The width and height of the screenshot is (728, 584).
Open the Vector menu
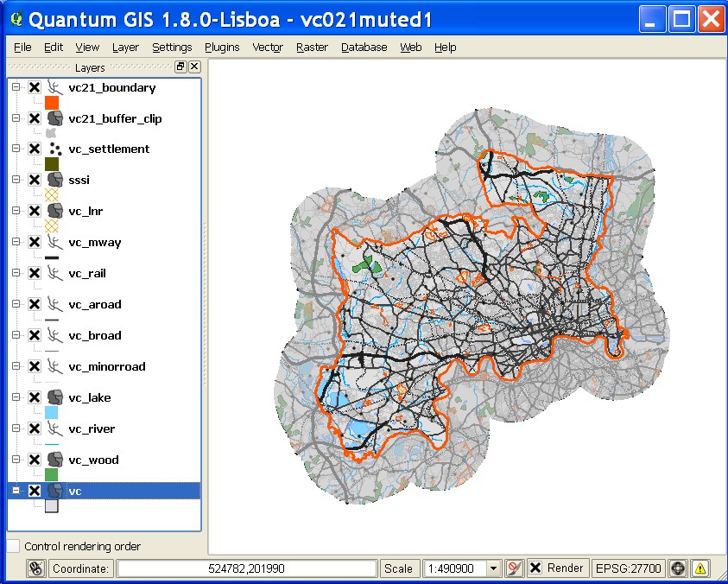tap(267, 48)
